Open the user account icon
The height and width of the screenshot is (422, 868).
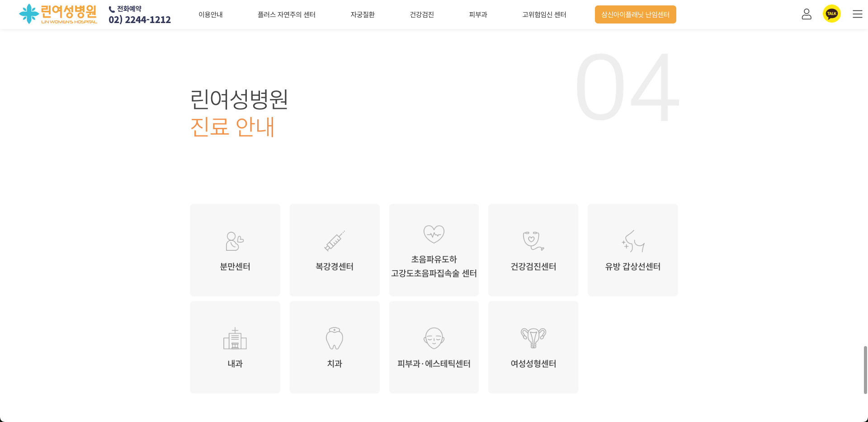(x=807, y=14)
